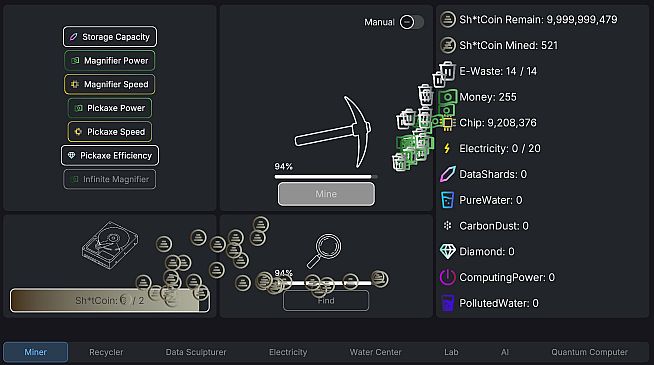Click the Pickaxe Speed upgrade button
Image resolution: width=654 pixels, height=365 pixels.
point(110,132)
